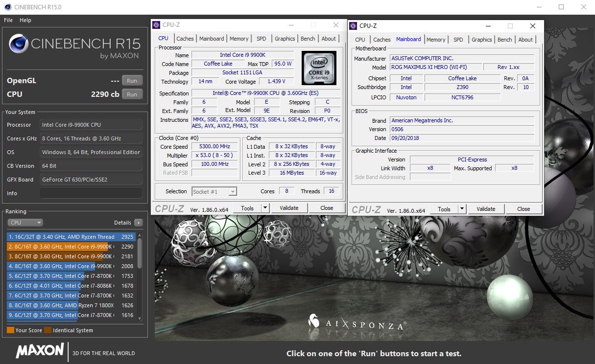This screenshot has height=364, width=595.
Task: Click the Intel Core i9 processor logo
Action: tap(319, 68)
